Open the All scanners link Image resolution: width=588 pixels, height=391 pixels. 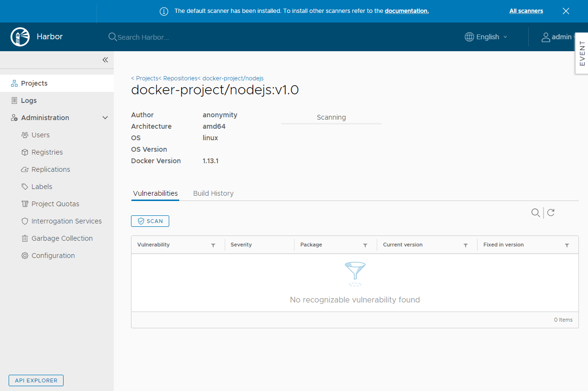tap(526, 11)
